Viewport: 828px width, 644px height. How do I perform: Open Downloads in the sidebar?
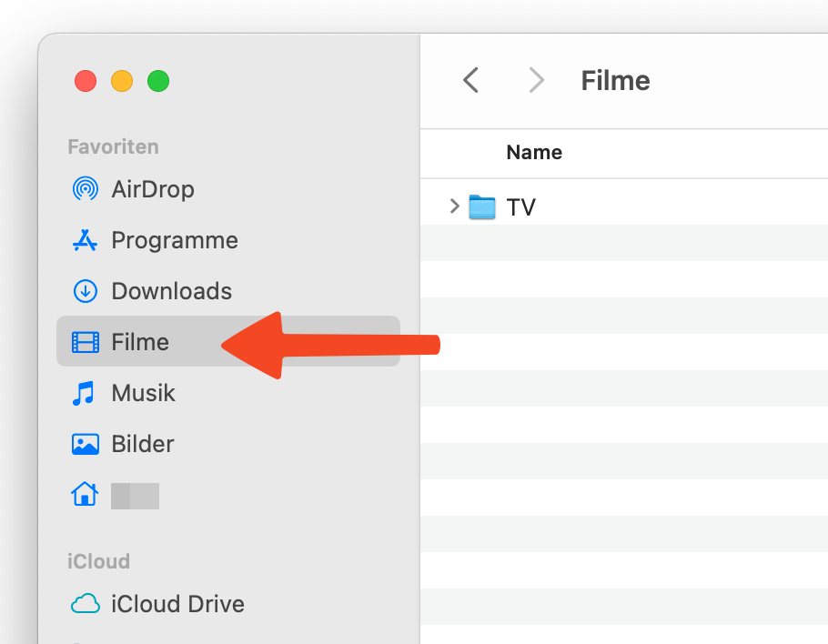pos(171,291)
